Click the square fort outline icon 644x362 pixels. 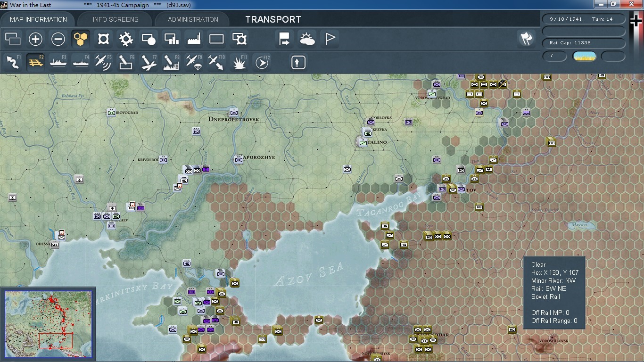coord(103,39)
